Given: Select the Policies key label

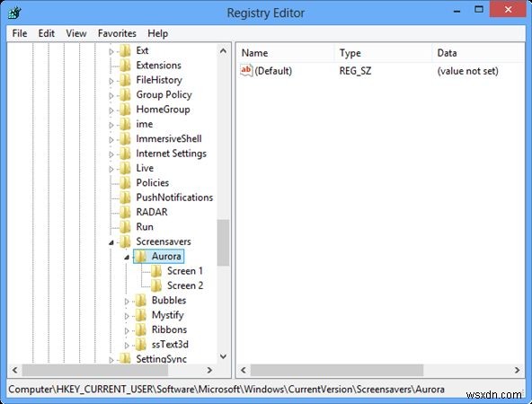Looking at the screenshot, I should [153, 182].
